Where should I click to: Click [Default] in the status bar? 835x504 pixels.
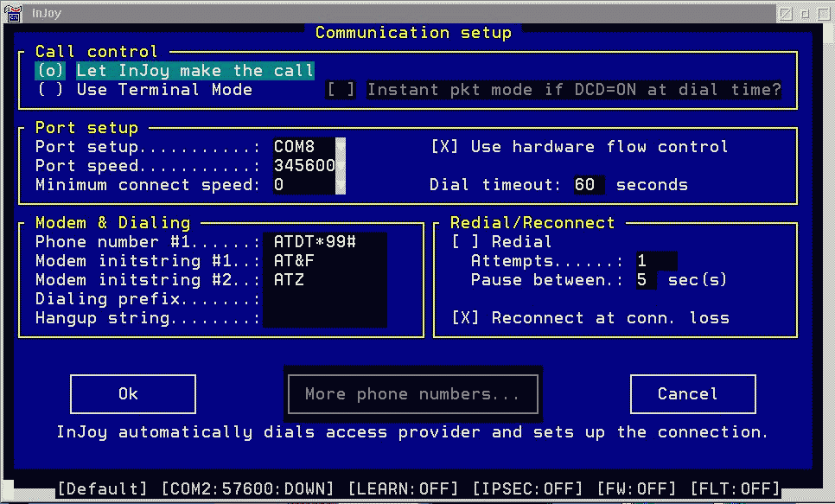point(102,488)
